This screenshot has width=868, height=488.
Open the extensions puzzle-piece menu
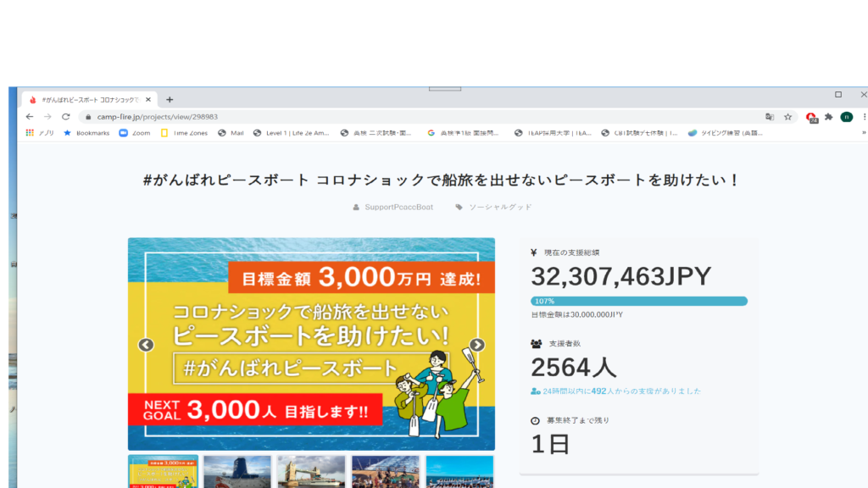click(x=828, y=117)
